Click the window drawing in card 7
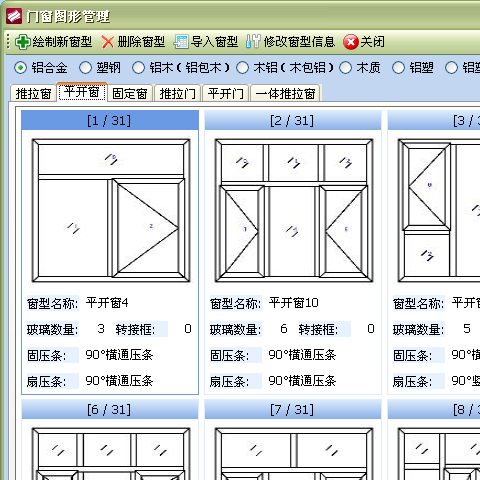This screenshot has width=480, height=480. click(x=294, y=454)
